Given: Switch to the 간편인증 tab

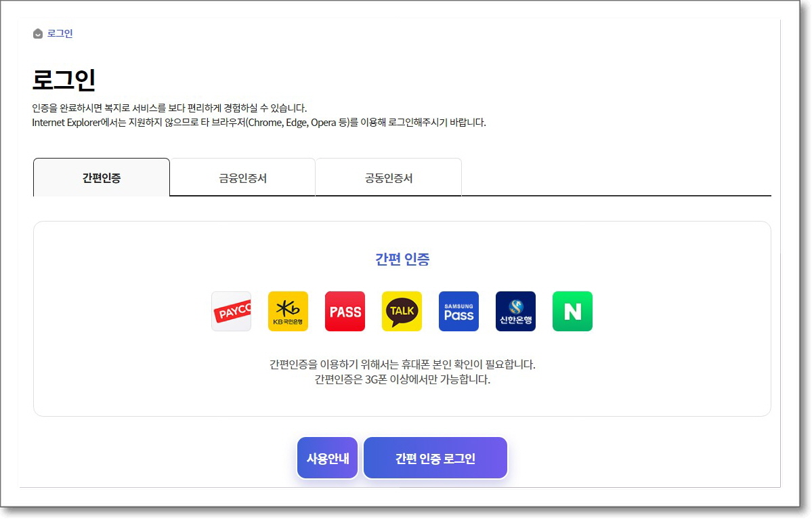Looking at the screenshot, I should click(102, 178).
